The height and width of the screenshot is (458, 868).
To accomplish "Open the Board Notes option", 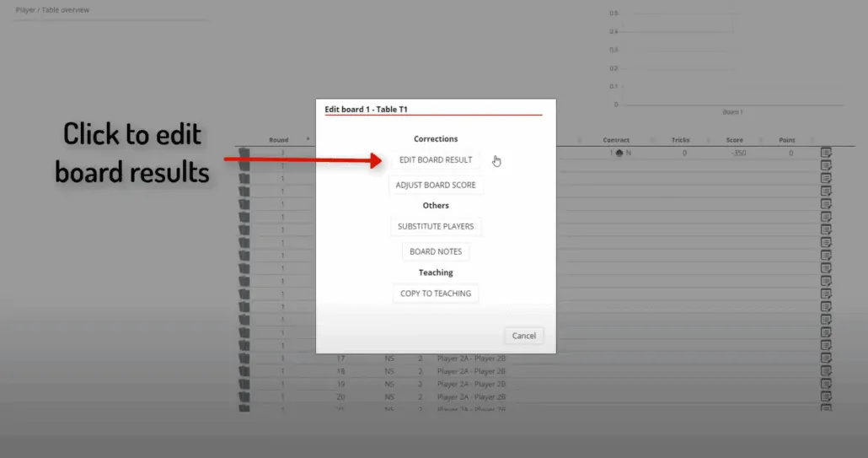I will pyautogui.click(x=436, y=252).
